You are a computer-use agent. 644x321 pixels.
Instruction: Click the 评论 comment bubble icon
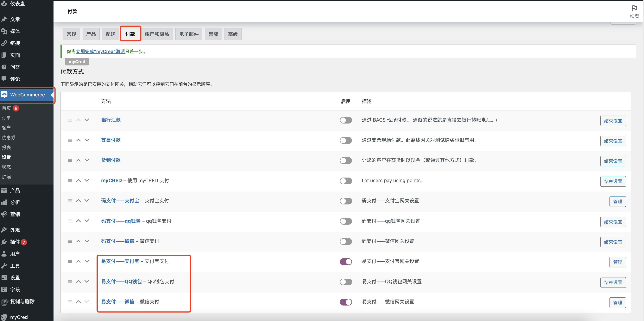pyautogui.click(x=4, y=79)
